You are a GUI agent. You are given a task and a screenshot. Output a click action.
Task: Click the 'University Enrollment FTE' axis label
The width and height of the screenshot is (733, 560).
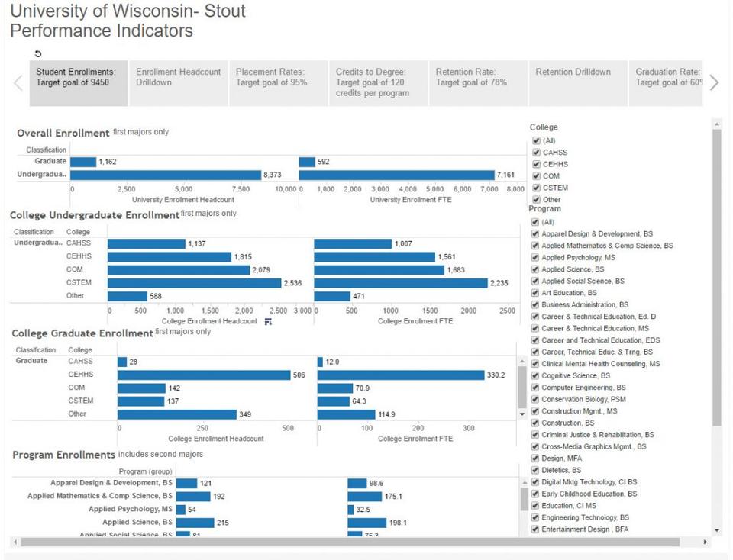pos(411,200)
